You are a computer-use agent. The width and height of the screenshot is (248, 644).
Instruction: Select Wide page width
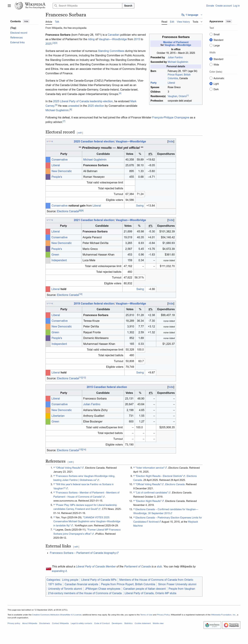(x=211, y=64)
